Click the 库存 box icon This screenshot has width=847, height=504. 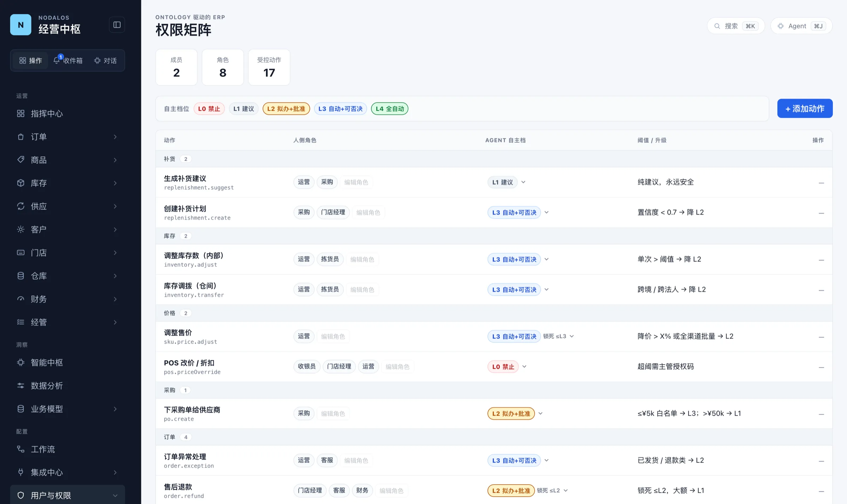click(x=21, y=183)
